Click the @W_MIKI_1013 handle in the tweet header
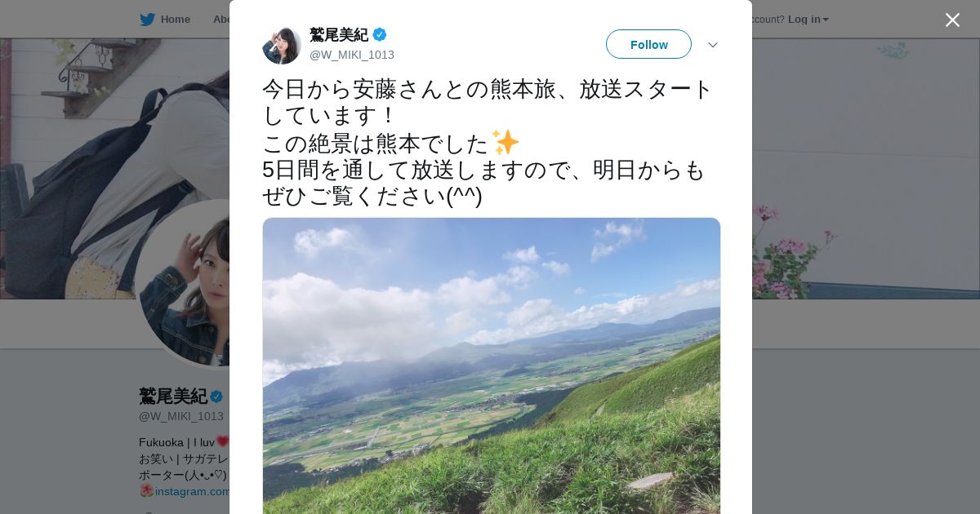Viewport: 980px width, 514px height. pyautogui.click(x=352, y=55)
